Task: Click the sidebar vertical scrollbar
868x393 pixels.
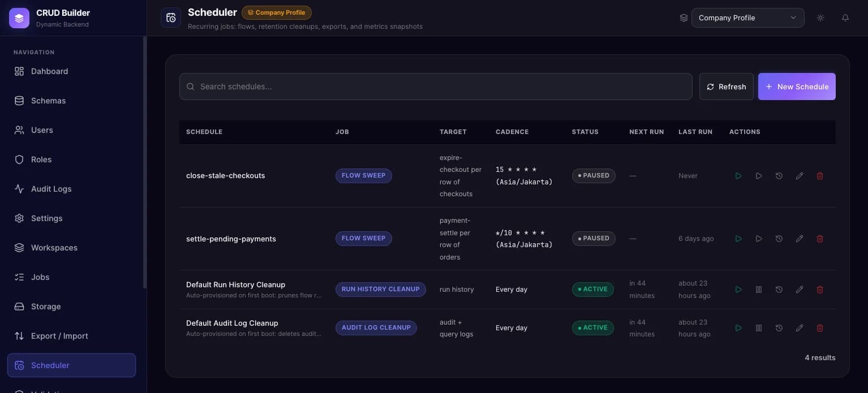Action: (145, 163)
